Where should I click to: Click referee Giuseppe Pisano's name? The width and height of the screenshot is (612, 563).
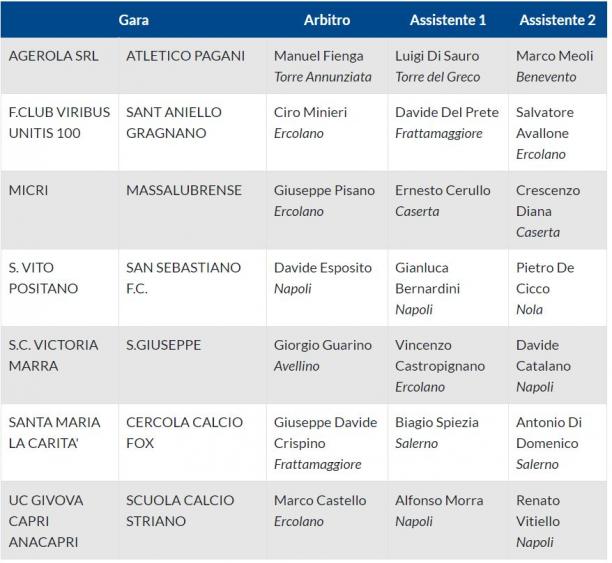tap(324, 191)
